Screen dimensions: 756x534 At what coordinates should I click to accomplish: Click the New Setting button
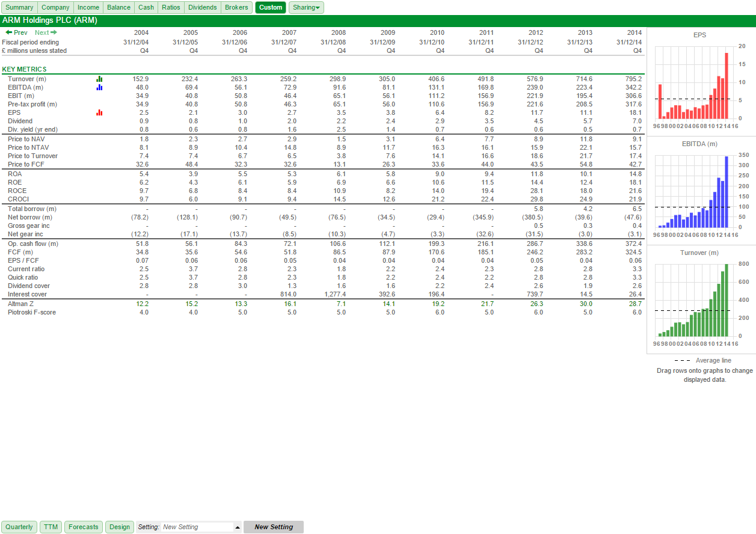(274, 527)
